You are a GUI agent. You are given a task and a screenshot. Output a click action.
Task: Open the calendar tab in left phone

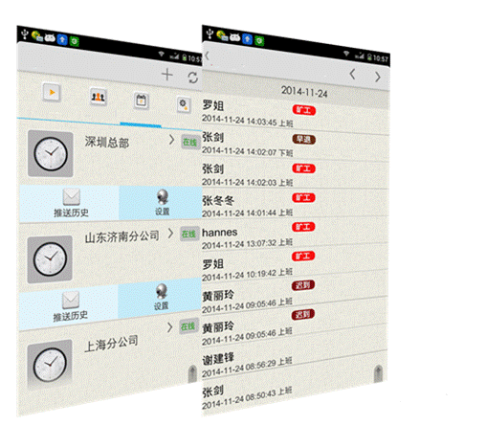141,101
